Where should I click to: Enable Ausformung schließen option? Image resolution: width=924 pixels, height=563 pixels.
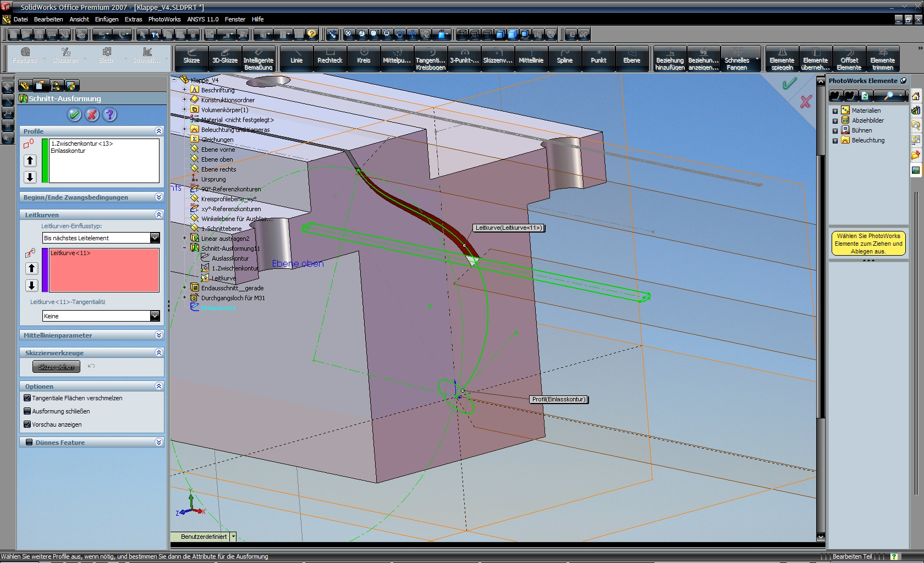coord(28,411)
